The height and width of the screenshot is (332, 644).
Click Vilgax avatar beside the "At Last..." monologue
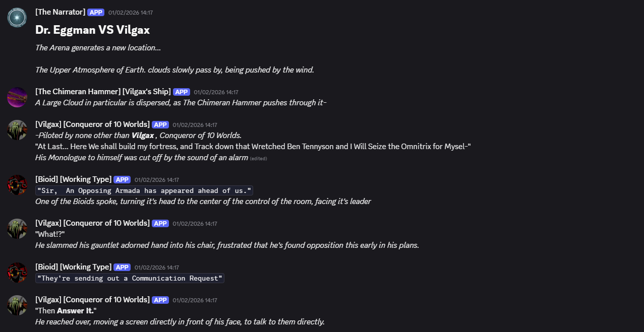(x=17, y=130)
